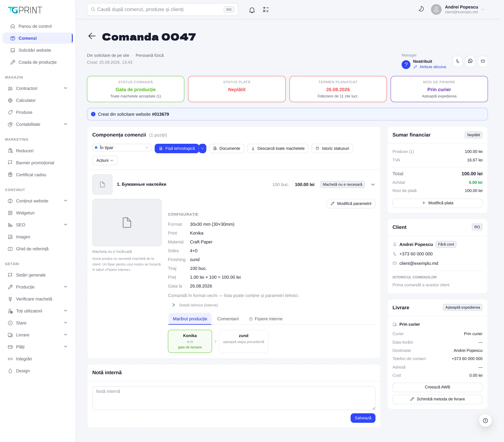Open the Fișiere interne tab

click(266, 319)
